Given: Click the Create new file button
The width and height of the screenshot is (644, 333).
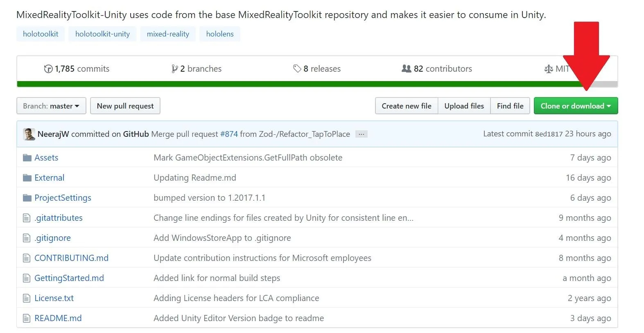Looking at the screenshot, I should (407, 106).
